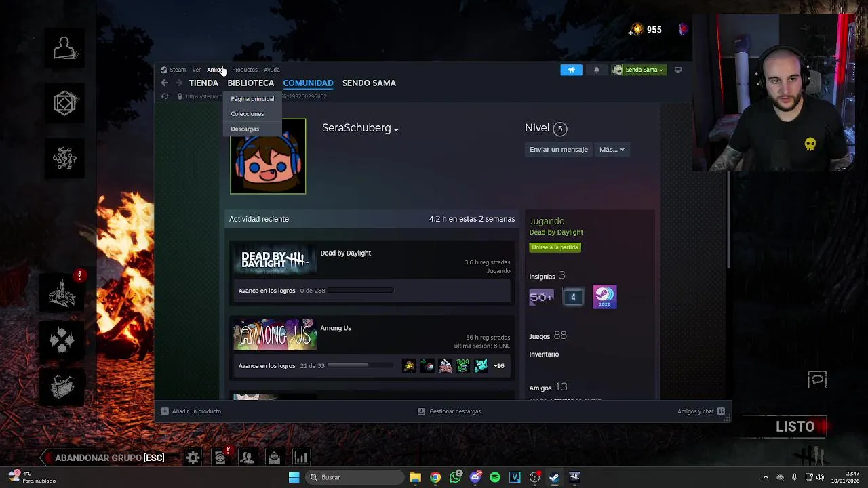Click the LISTO ready button in game
This screenshot has height=488, width=868.
795,427
